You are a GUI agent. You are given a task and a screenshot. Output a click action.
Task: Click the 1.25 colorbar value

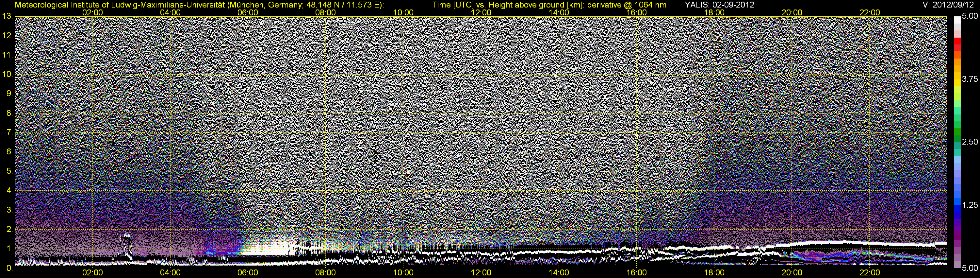pos(970,205)
